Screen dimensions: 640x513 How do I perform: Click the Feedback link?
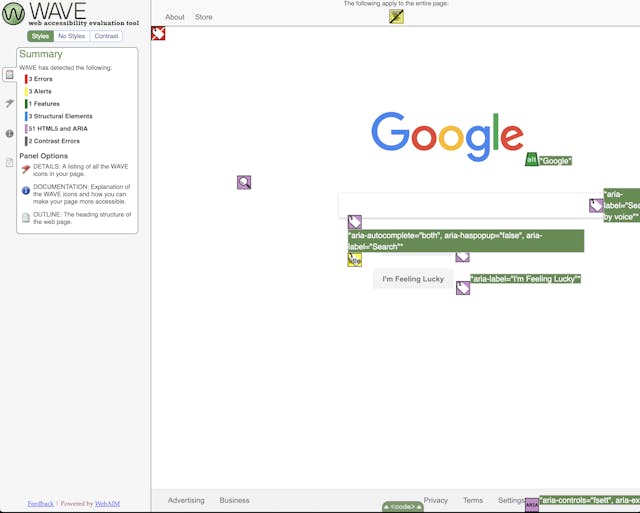40,504
